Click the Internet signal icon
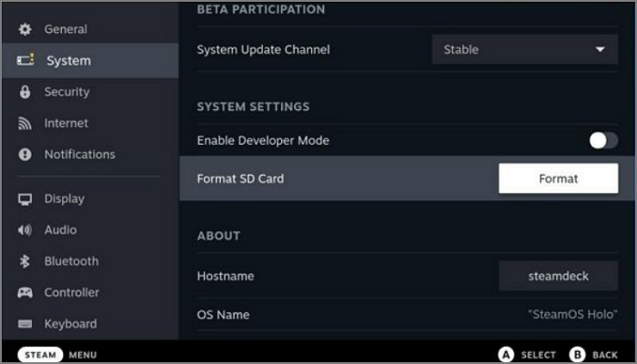The image size is (637, 364). (25, 124)
